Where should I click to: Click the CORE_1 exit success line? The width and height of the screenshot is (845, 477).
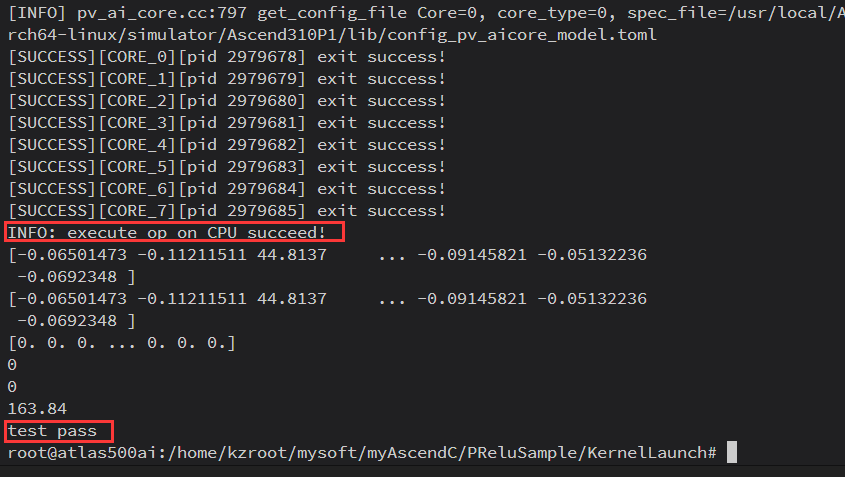(x=226, y=79)
